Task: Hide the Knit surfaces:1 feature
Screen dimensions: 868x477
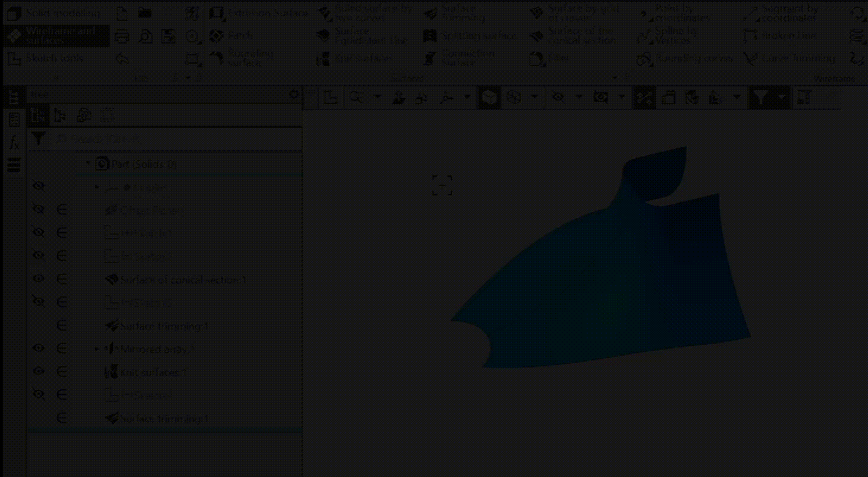Action: point(39,371)
